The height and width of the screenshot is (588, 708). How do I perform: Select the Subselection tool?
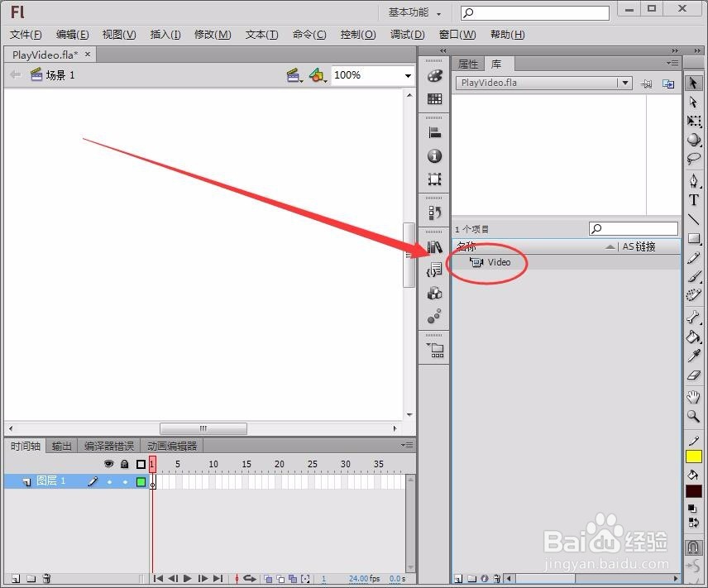[x=694, y=102]
